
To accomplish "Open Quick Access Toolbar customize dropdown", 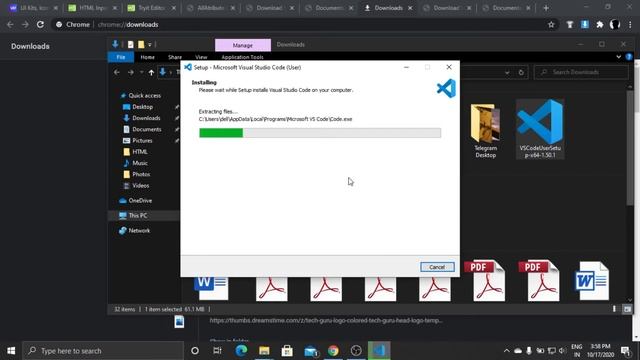I will point(150,44).
